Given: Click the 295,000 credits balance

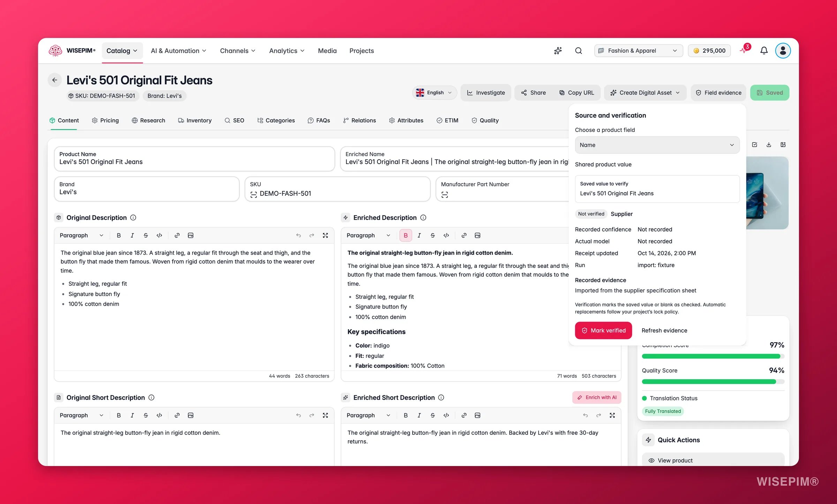Looking at the screenshot, I should [709, 51].
